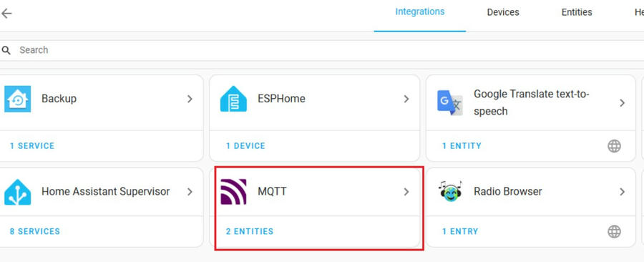The width and height of the screenshot is (644, 262).
Task: Switch to the Devices tab
Action: (503, 12)
